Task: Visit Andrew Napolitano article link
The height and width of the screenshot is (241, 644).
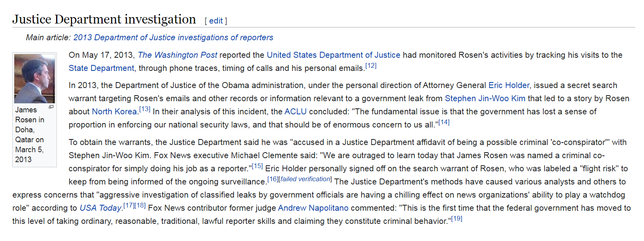Action: [x=313, y=208]
